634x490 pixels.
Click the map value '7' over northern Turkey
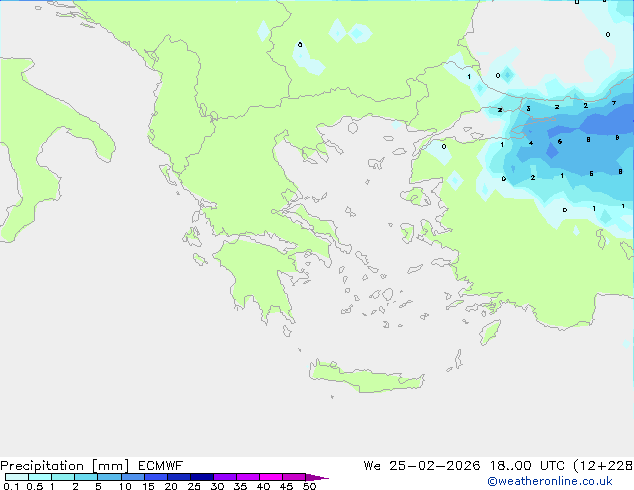614,103
